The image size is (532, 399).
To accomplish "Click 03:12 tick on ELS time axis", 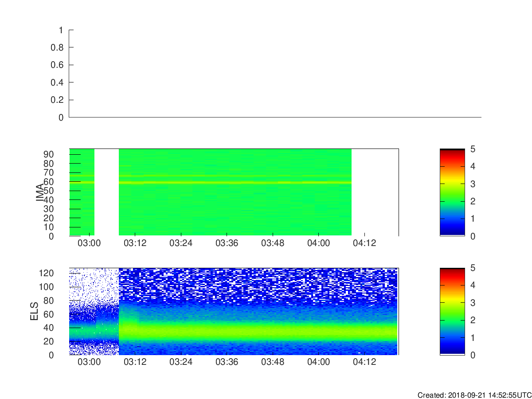I will click(x=135, y=362).
